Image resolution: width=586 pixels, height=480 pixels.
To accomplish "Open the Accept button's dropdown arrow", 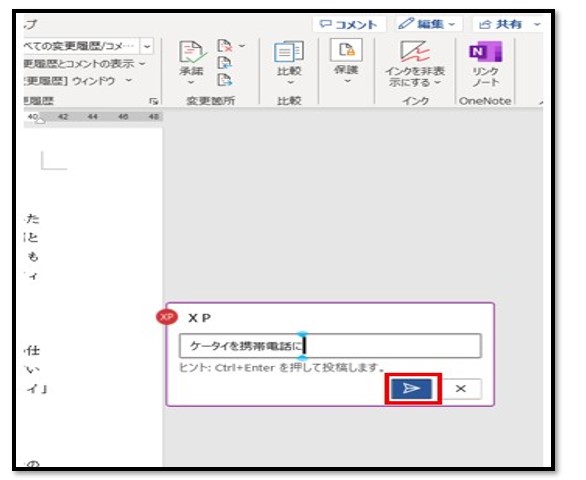I will [x=191, y=82].
